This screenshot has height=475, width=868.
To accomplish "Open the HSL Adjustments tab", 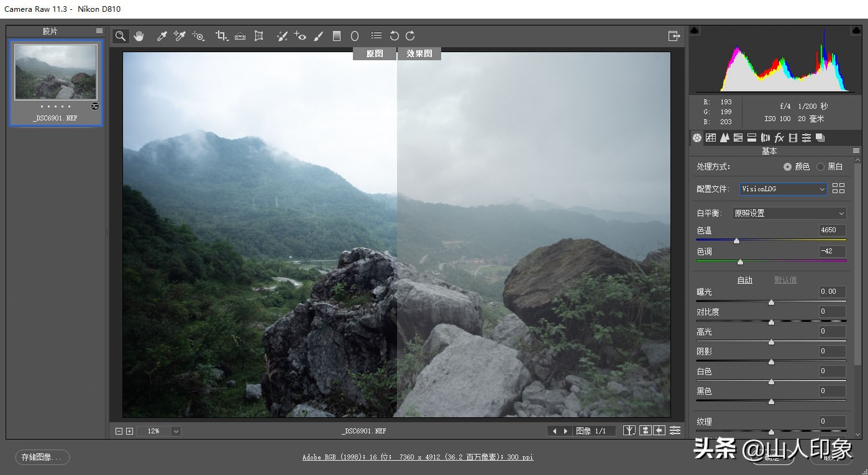I will tap(738, 138).
